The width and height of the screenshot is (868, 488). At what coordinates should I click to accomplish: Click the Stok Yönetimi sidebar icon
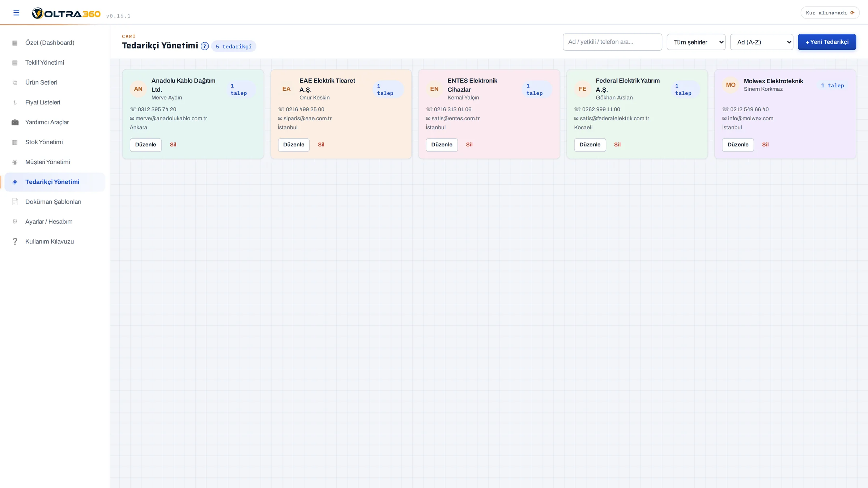(x=15, y=142)
